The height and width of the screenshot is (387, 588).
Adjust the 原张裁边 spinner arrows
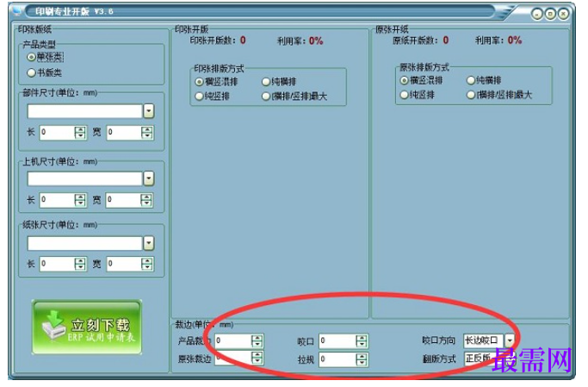(x=257, y=358)
